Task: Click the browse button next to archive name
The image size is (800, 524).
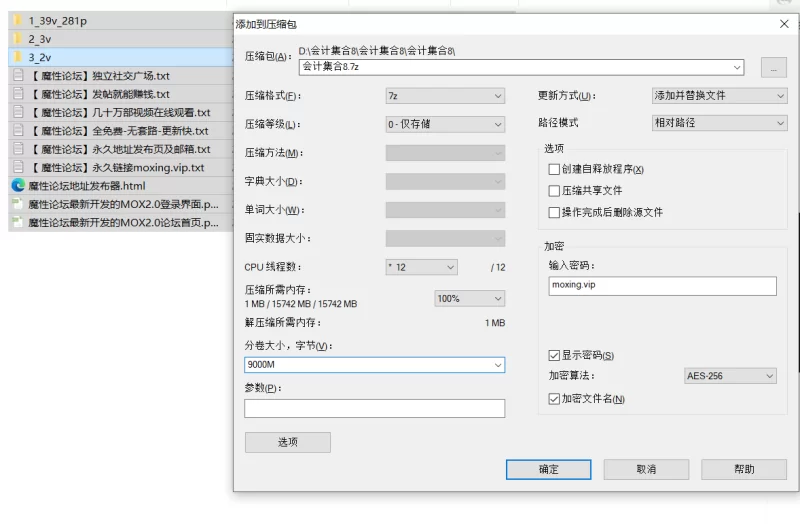Action: [773, 67]
